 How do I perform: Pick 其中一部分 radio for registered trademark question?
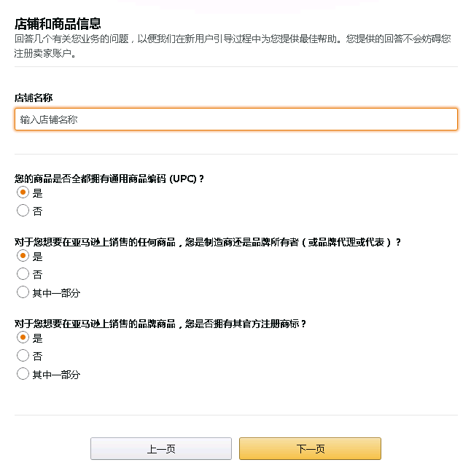[23, 374]
